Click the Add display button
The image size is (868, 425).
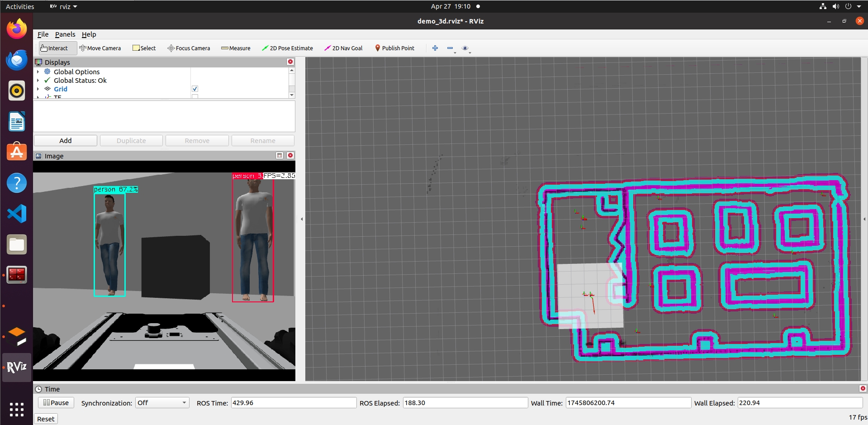click(66, 141)
